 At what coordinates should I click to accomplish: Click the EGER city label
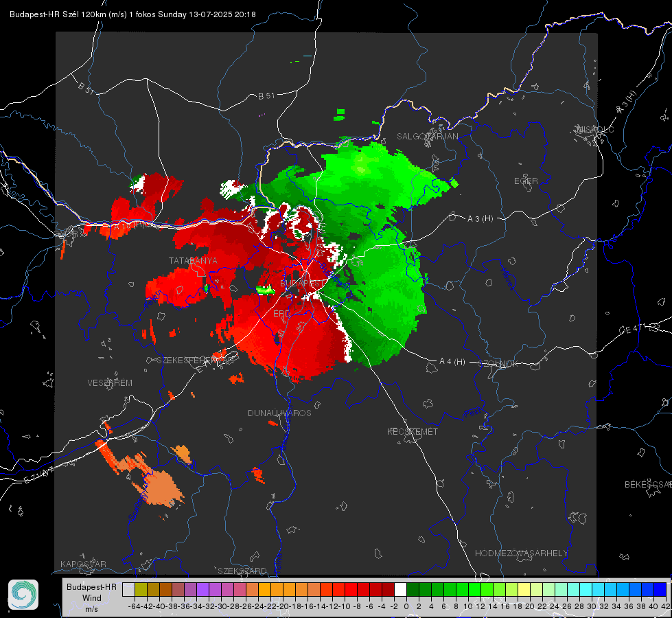(526, 181)
